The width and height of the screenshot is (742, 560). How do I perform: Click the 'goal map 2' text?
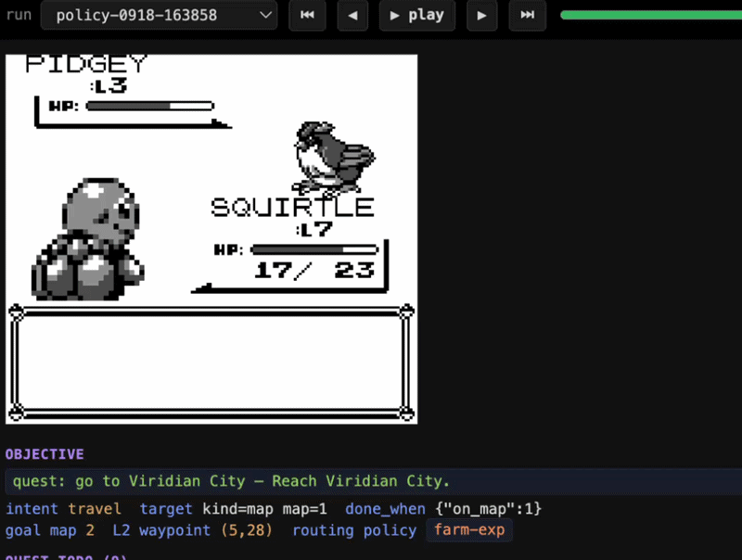point(50,530)
